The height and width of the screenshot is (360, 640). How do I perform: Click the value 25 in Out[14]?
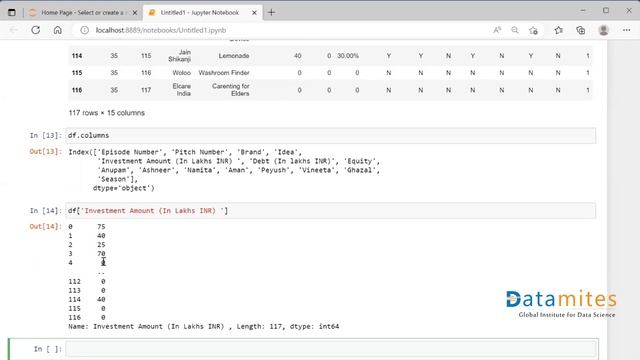(101, 245)
